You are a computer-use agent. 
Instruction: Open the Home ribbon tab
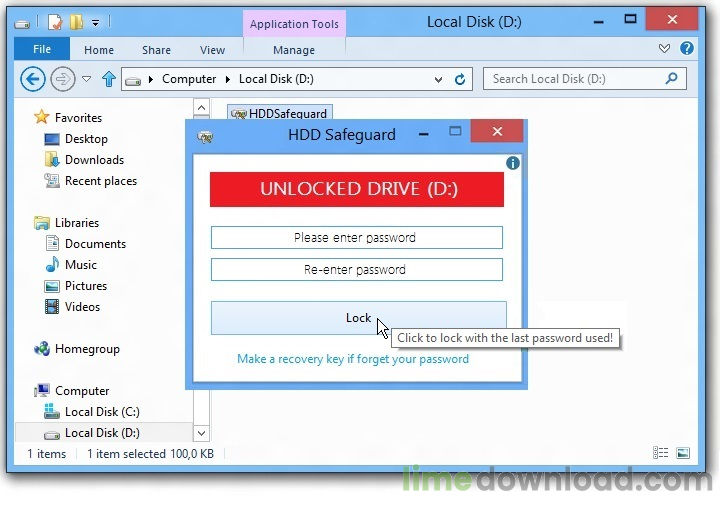[x=99, y=50]
